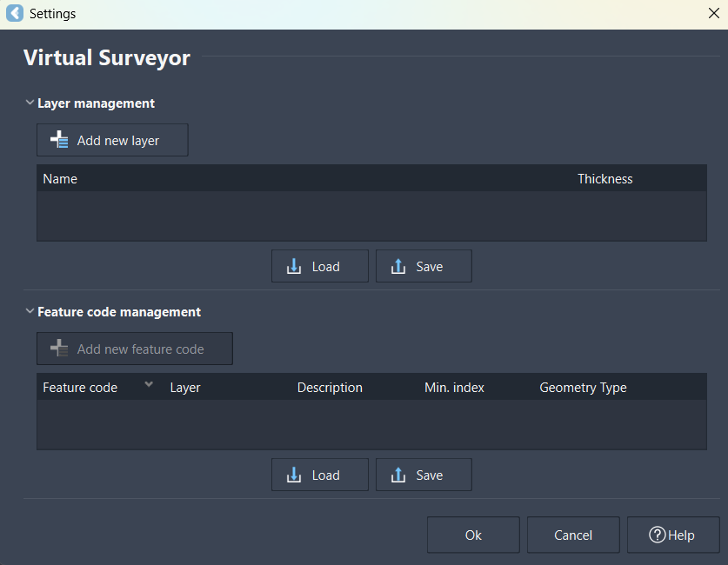
Task: Collapse the Feature code management section
Action: click(30, 311)
